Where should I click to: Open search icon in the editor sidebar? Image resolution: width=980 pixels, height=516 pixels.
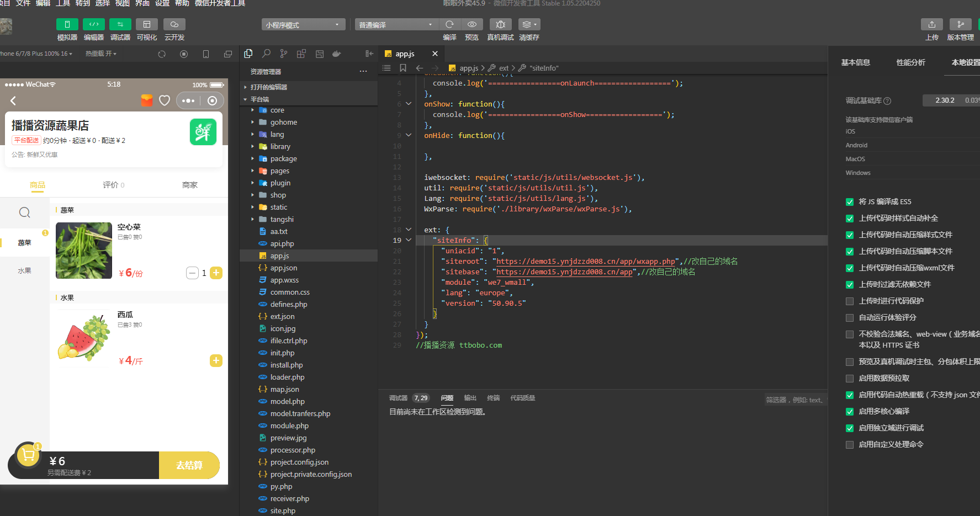[266, 54]
